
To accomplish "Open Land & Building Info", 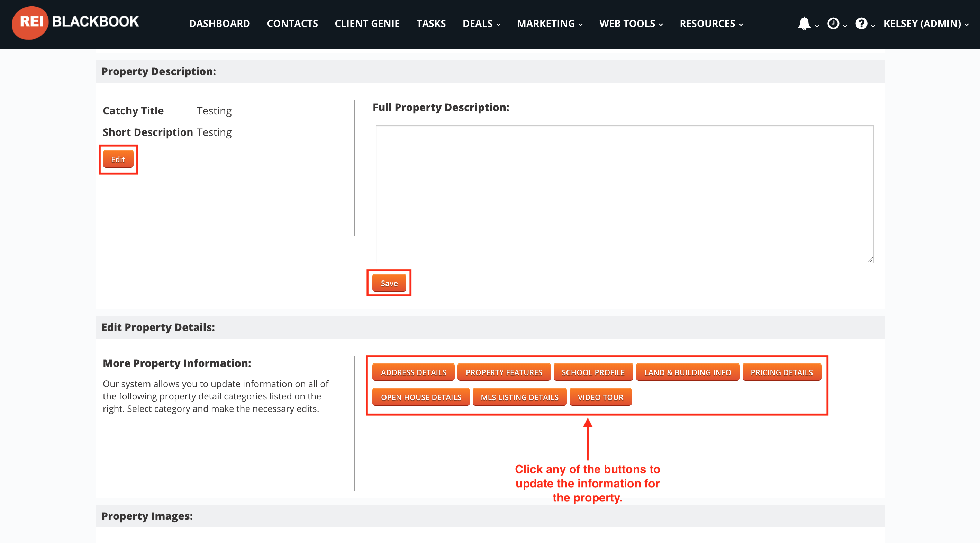I will point(688,372).
